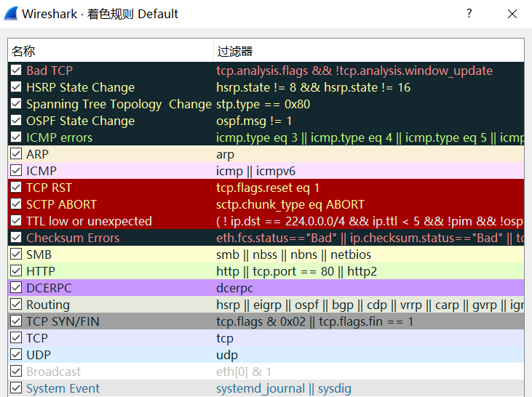The height and width of the screenshot is (397, 532).
Task: Select the TCP RST rule name
Action: [x=49, y=188]
